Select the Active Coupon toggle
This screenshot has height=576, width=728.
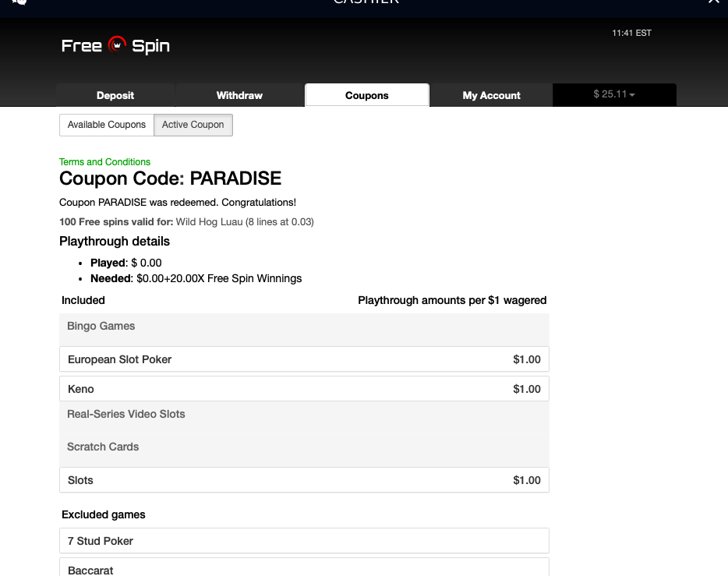[193, 125]
